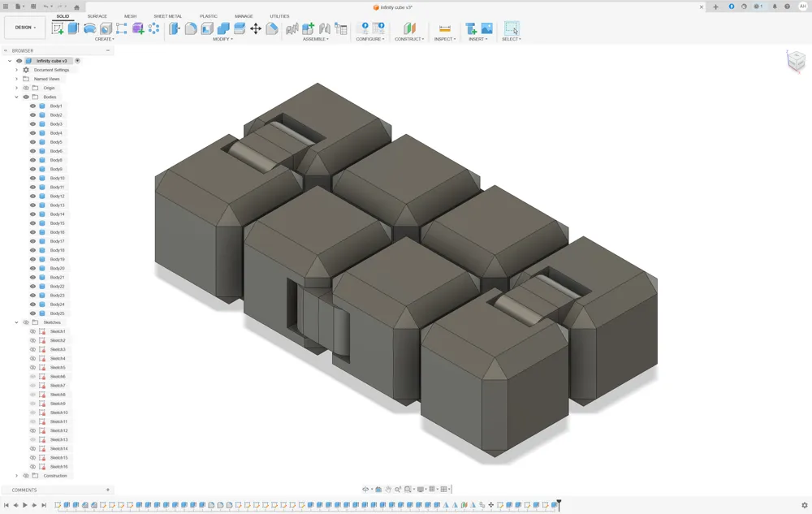
Task: Hide Body1 using its eye icon
Action: (32, 106)
